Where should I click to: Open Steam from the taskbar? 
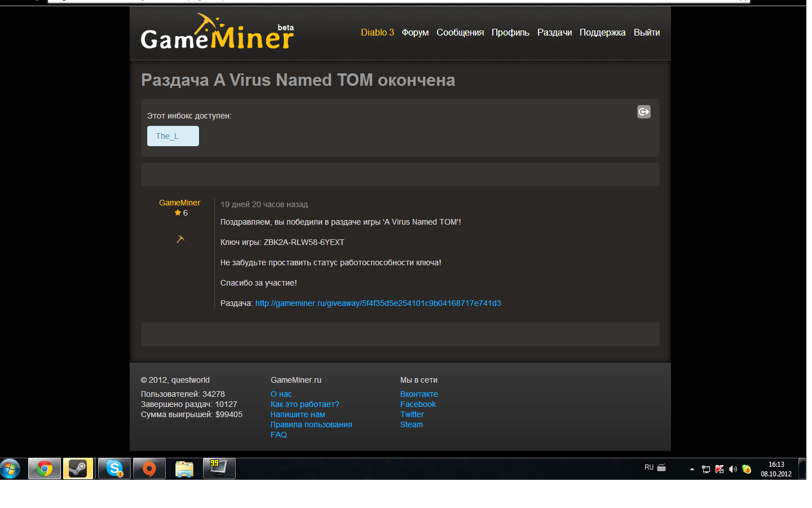tap(78, 468)
